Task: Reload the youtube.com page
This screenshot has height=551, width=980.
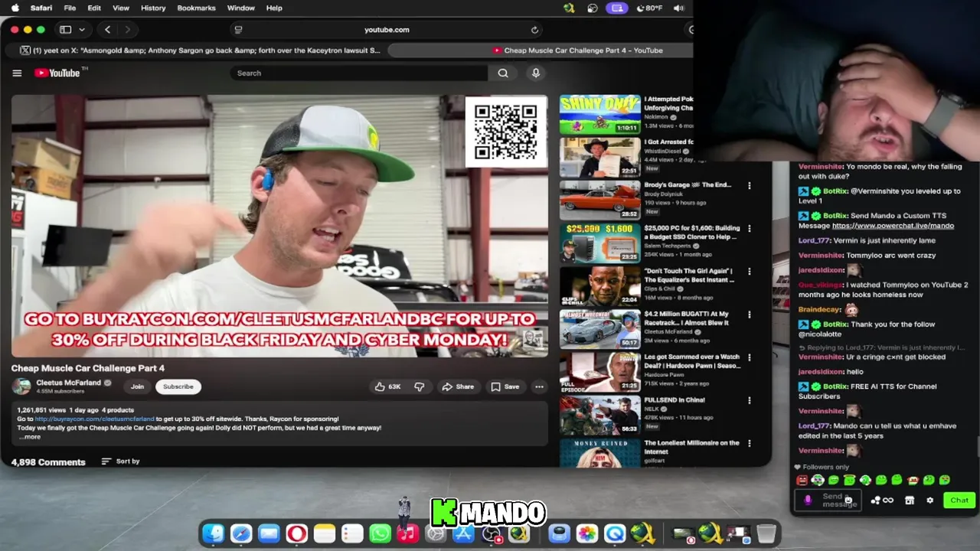Action: [534, 30]
